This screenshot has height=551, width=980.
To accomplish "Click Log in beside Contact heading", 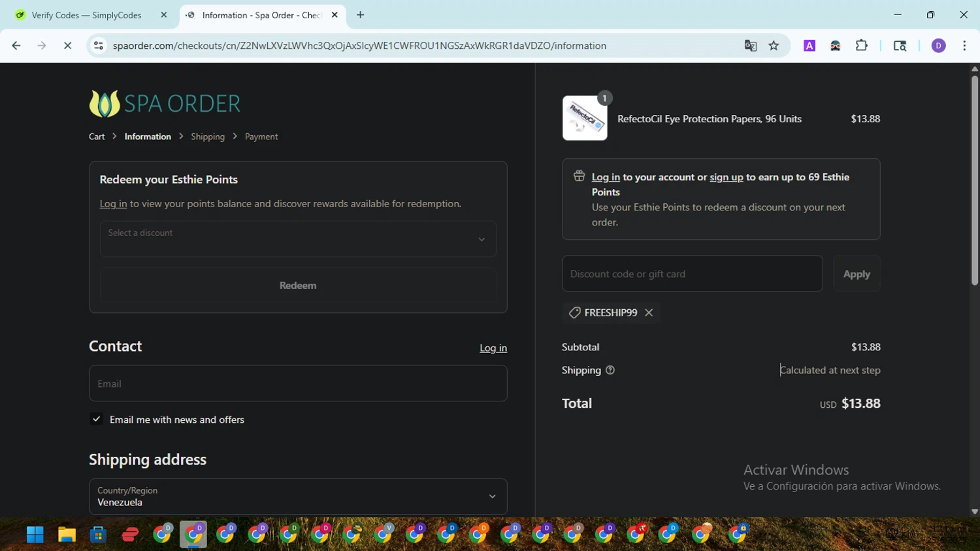I will tap(493, 348).
